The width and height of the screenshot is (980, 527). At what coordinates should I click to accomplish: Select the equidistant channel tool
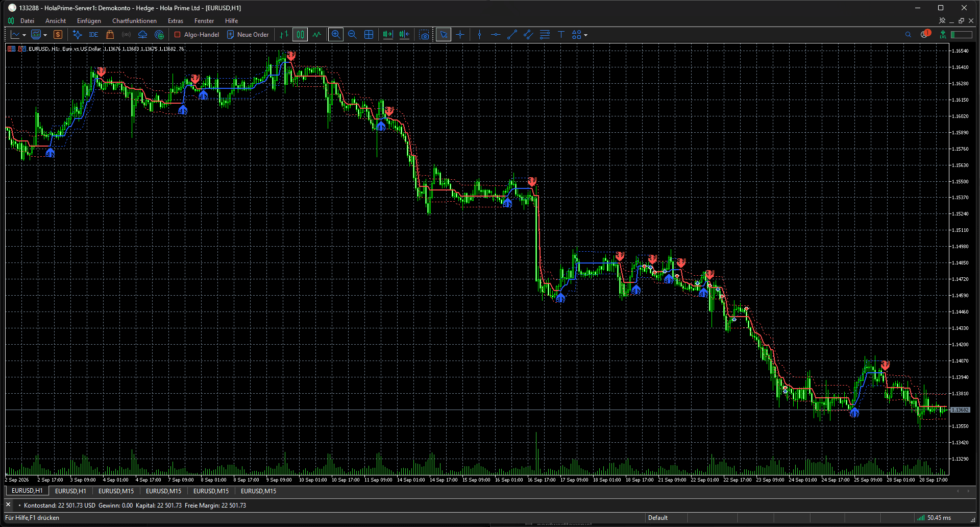(528, 35)
